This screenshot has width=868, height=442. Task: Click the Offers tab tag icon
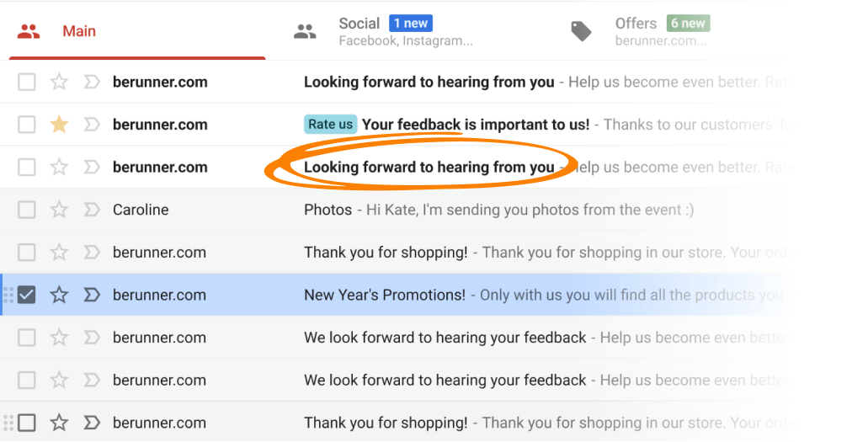[581, 31]
